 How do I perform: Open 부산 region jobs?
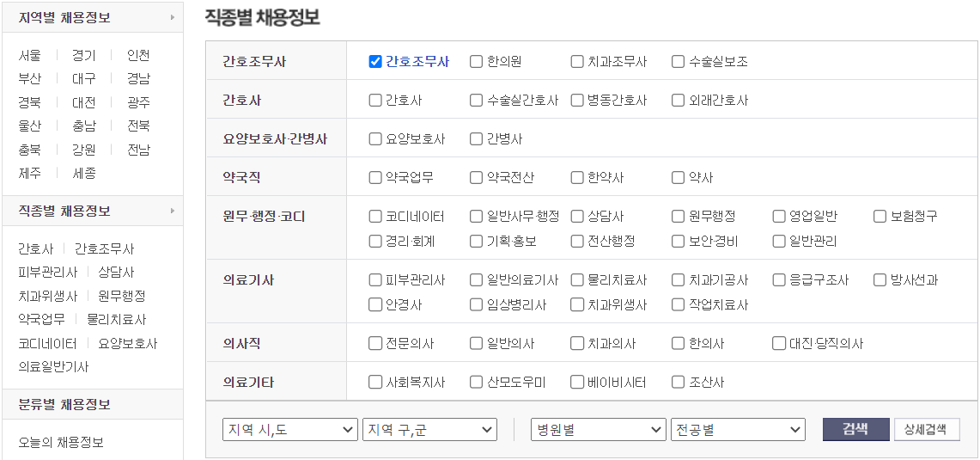30,79
